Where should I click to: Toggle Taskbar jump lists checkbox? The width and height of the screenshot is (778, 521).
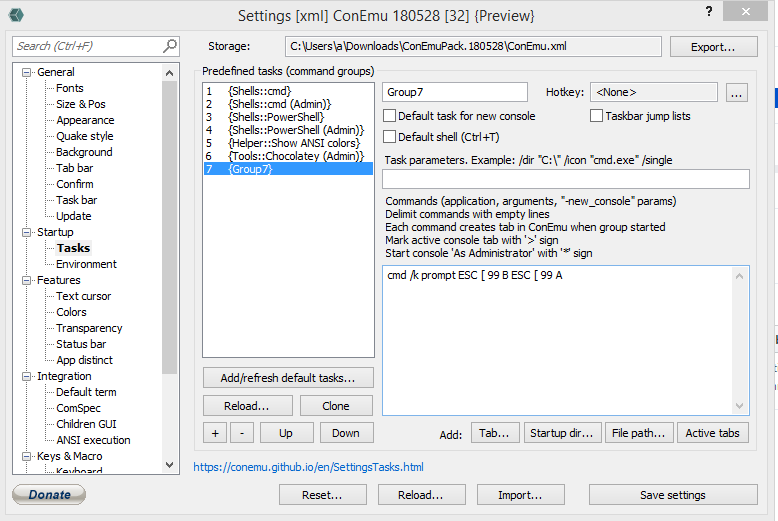596,116
